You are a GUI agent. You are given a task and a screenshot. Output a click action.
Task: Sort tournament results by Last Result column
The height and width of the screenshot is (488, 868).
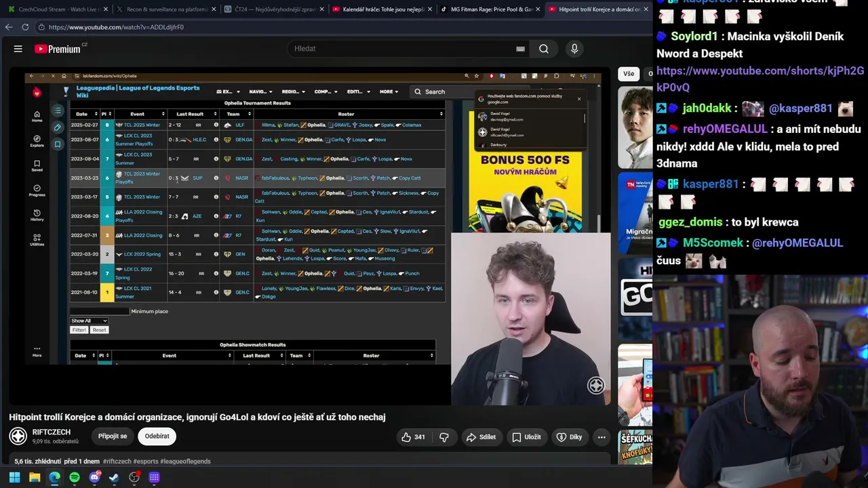tap(193, 114)
